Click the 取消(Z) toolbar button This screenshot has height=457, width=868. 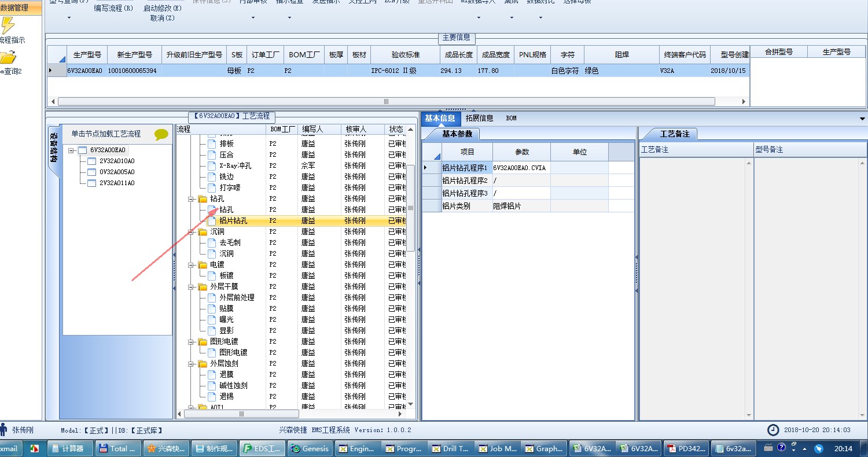(x=162, y=18)
